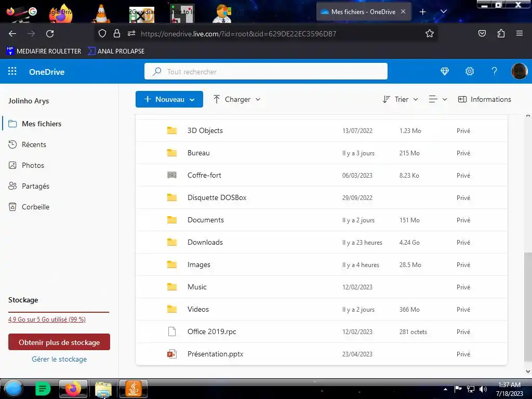Click the network tray icon
532x399 pixels.
(x=470, y=389)
